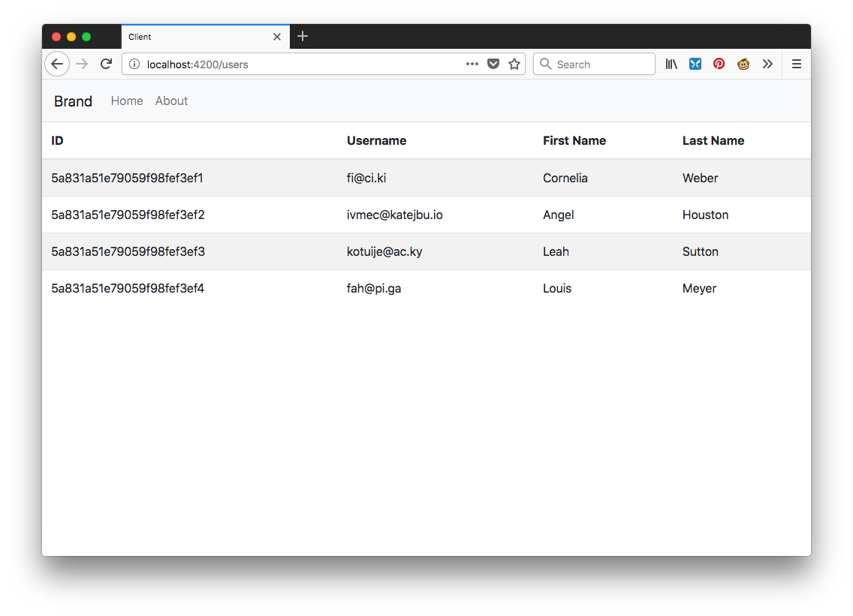Open the Firefox hamburger menu
The height and width of the screenshot is (616, 853).
click(797, 65)
